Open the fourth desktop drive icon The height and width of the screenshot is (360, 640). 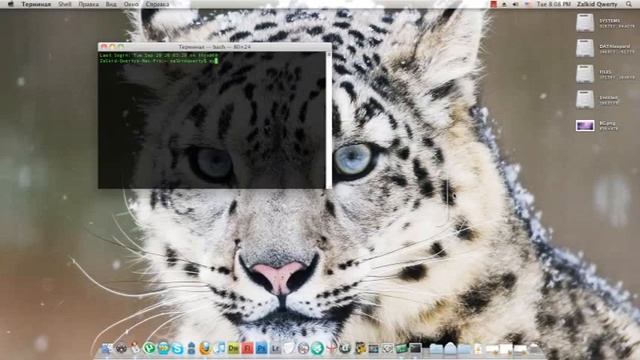point(585,100)
